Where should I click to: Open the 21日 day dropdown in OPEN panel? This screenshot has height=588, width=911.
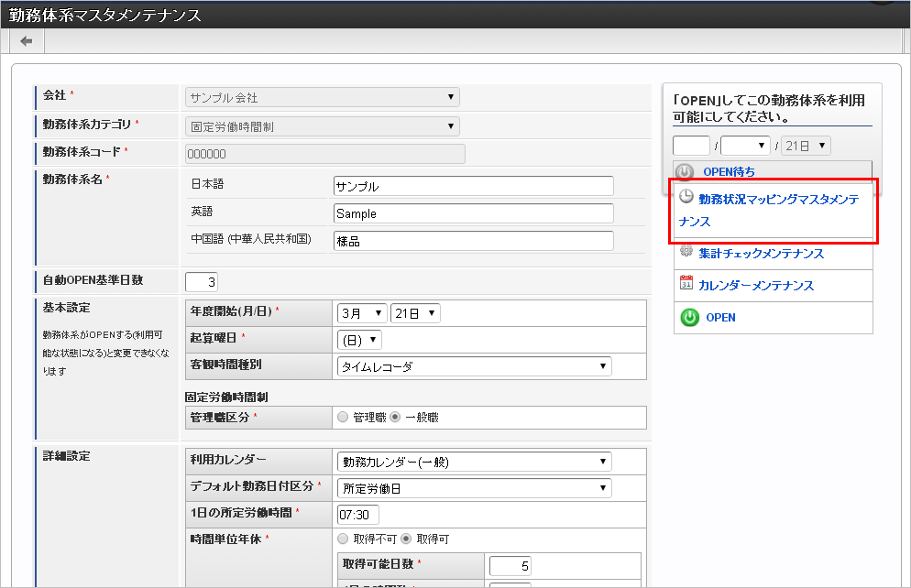click(x=806, y=146)
